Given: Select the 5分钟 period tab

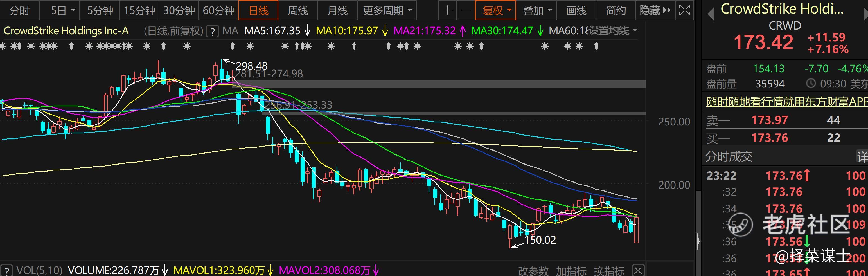Looking at the screenshot, I should [100, 10].
